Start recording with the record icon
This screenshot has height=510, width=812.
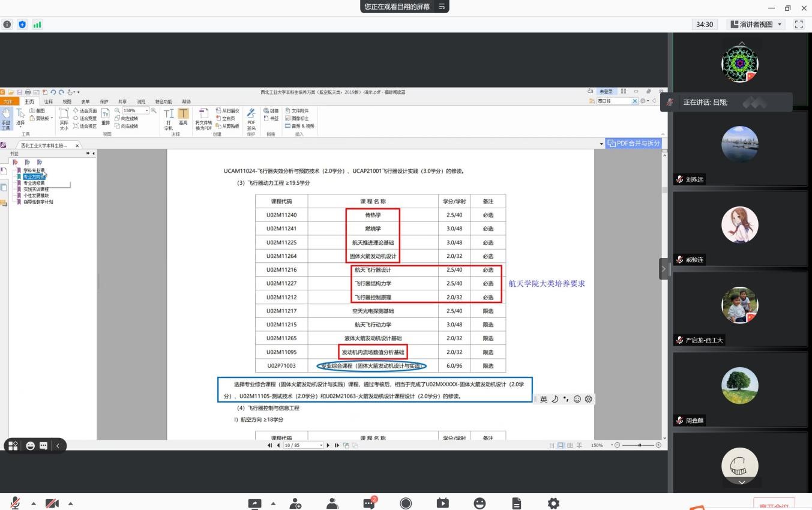click(x=406, y=503)
